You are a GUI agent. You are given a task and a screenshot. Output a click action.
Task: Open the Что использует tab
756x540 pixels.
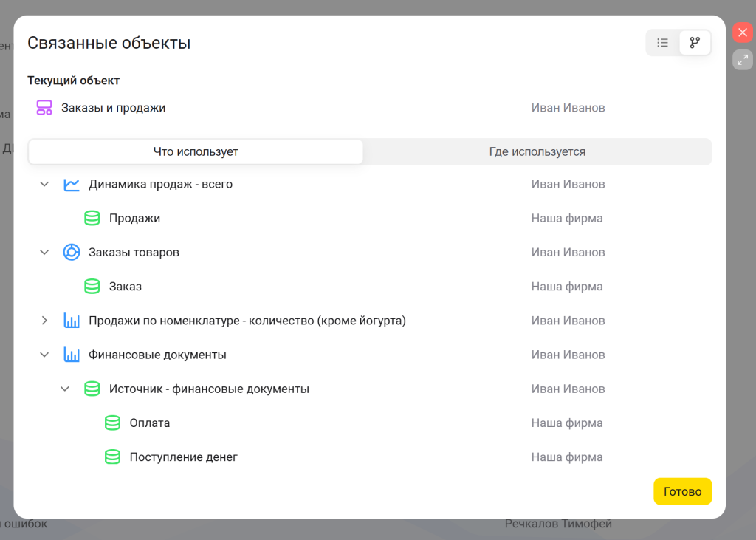(x=195, y=151)
